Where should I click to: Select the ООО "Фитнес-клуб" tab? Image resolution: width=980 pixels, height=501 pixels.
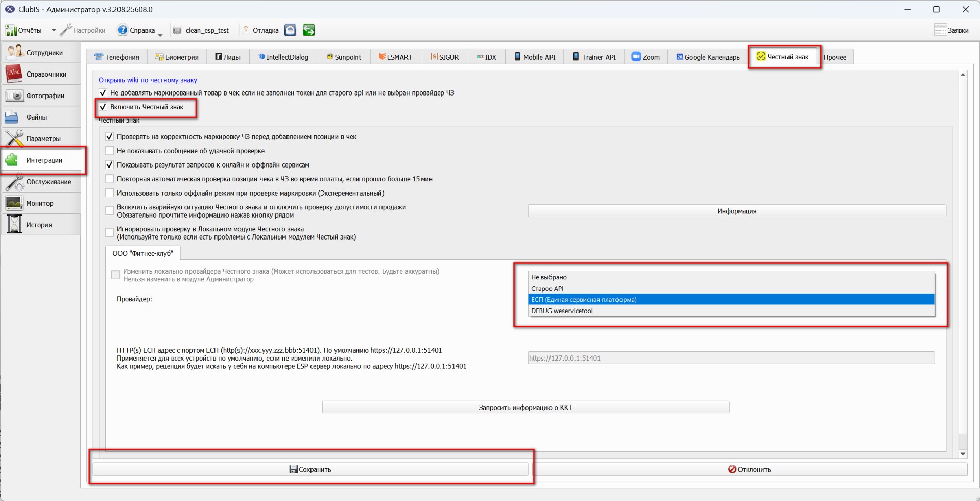[142, 253]
